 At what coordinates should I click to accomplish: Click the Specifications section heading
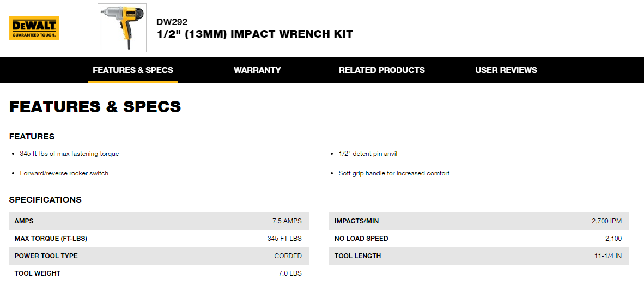click(45, 200)
